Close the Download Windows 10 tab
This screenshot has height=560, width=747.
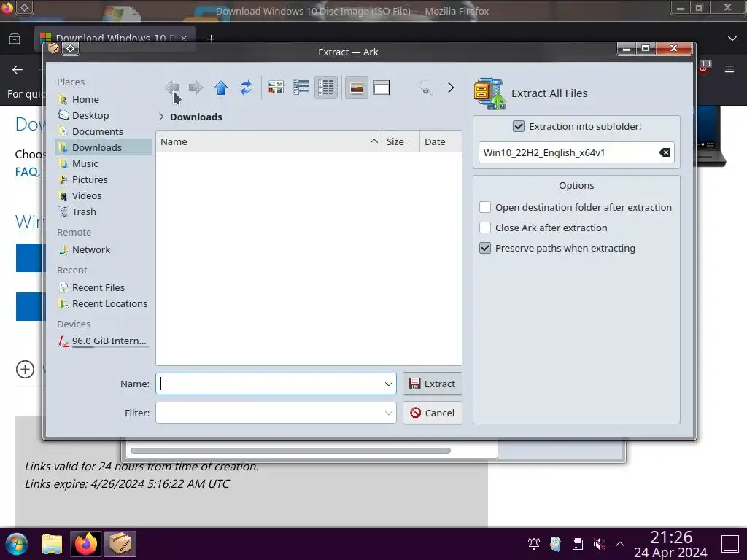point(183,38)
